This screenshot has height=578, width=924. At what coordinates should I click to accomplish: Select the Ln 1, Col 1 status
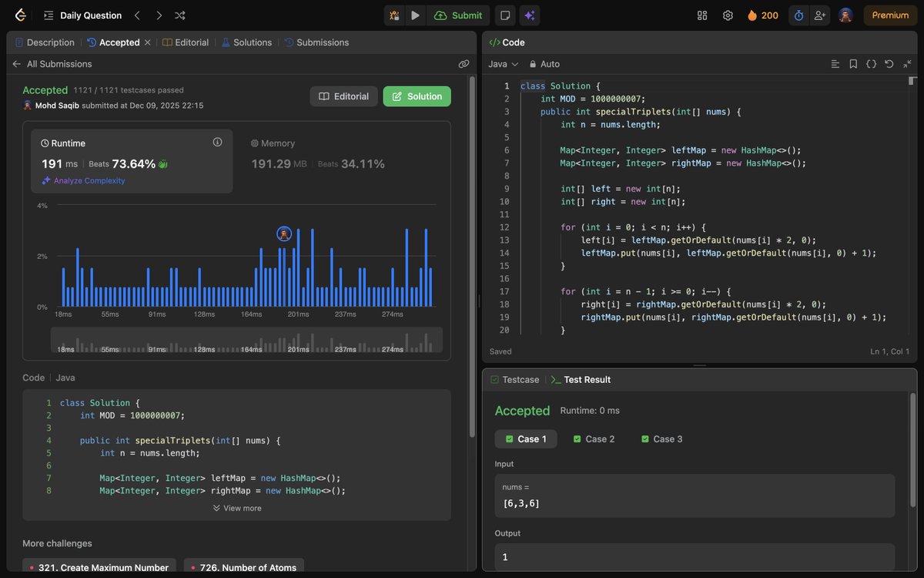[890, 351]
